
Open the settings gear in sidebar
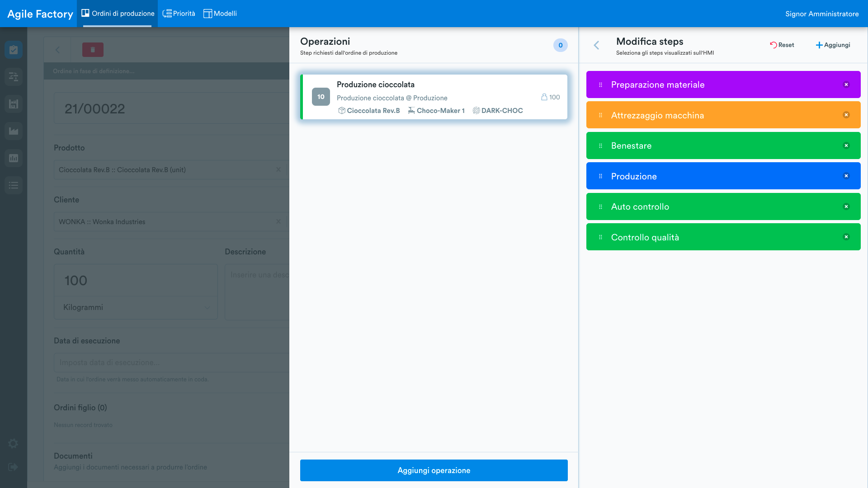tap(13, 444)
